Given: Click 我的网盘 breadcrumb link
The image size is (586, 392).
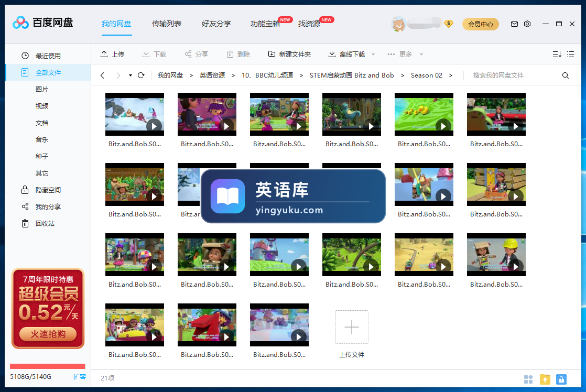Looking at the screenshot, I should pyautogui.click(x=170, y=75).
